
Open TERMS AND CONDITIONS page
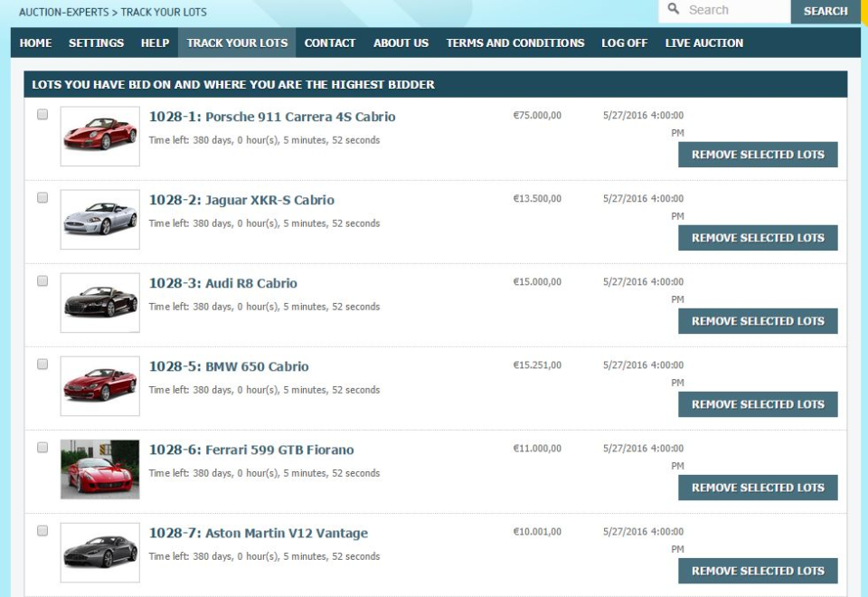515,43
